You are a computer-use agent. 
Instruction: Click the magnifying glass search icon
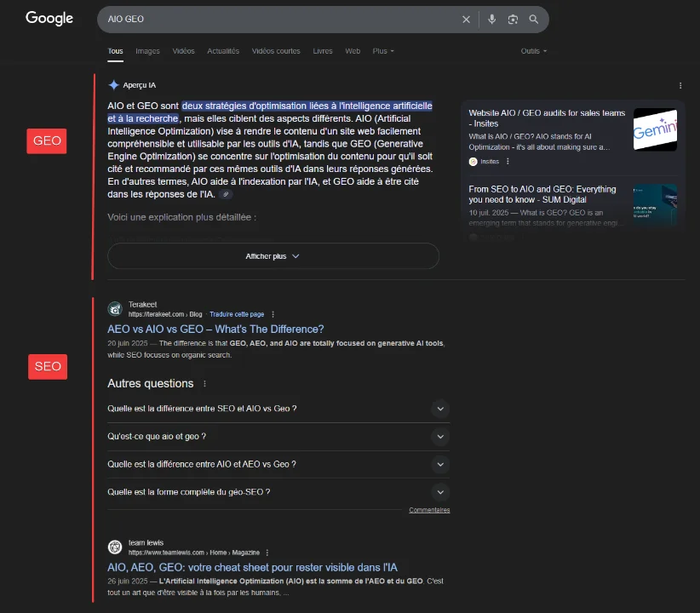pos(533,19)
